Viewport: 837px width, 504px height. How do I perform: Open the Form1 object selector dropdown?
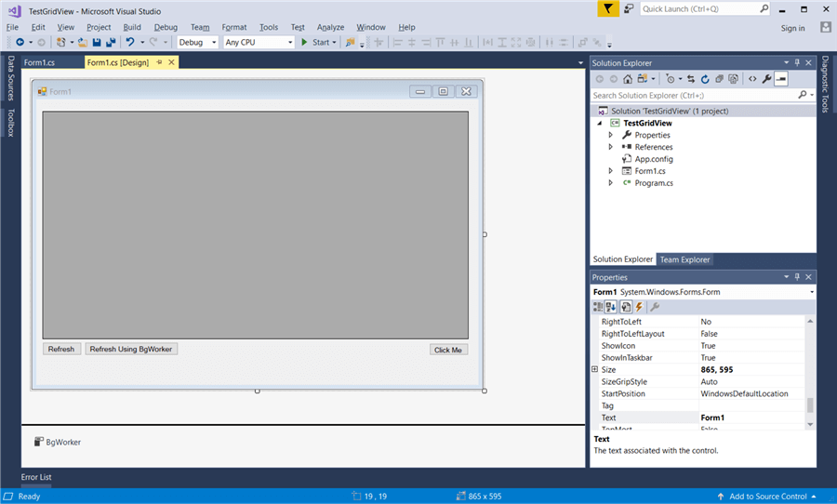tap(811, 292)
